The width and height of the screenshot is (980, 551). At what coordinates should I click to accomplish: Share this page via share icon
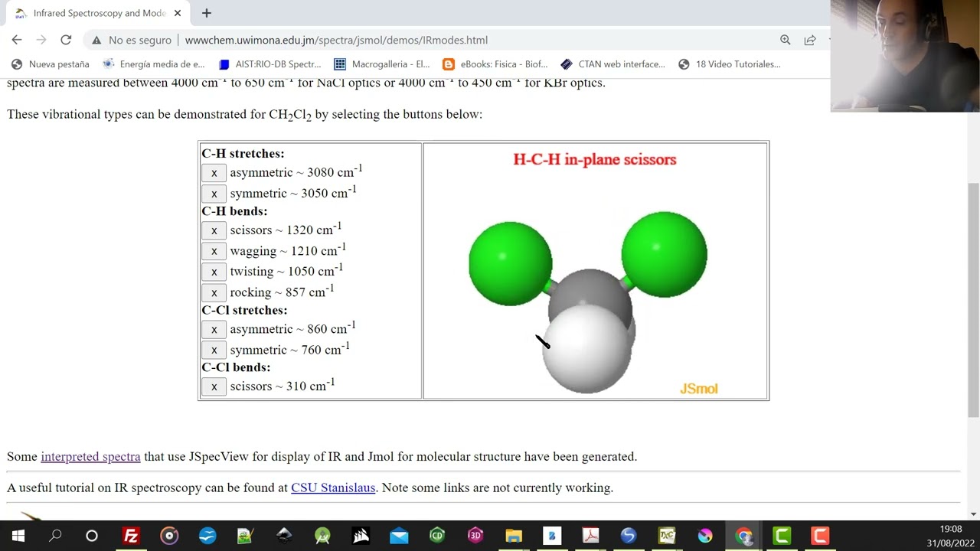point(809,40)
